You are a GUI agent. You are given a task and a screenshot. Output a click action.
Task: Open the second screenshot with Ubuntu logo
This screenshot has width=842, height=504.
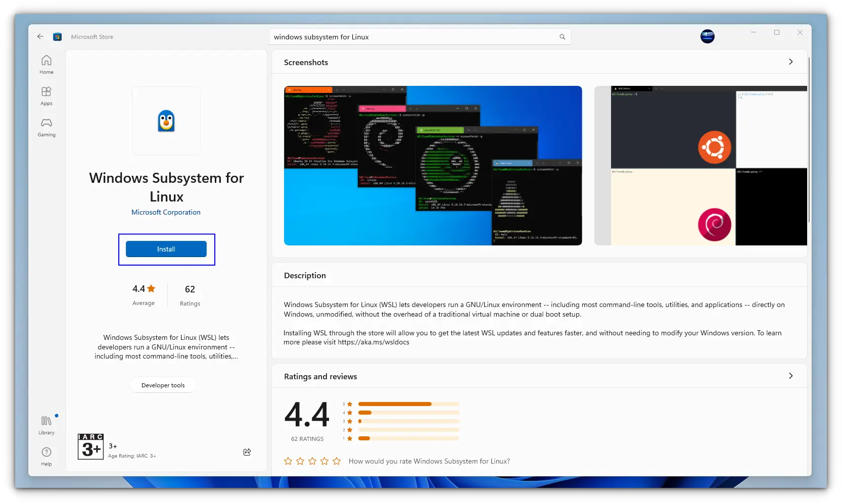[701, 166]
